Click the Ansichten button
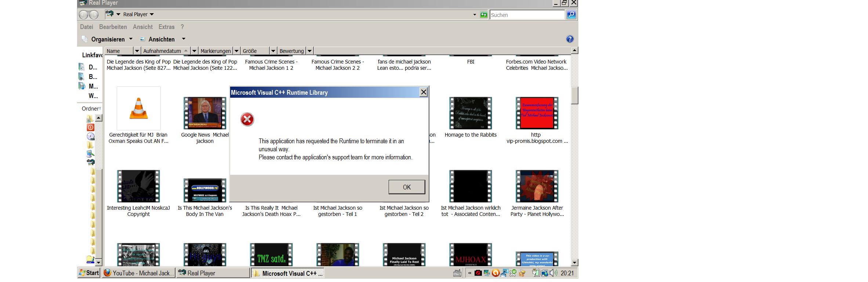The image size is (868, 282). point(157,39)
